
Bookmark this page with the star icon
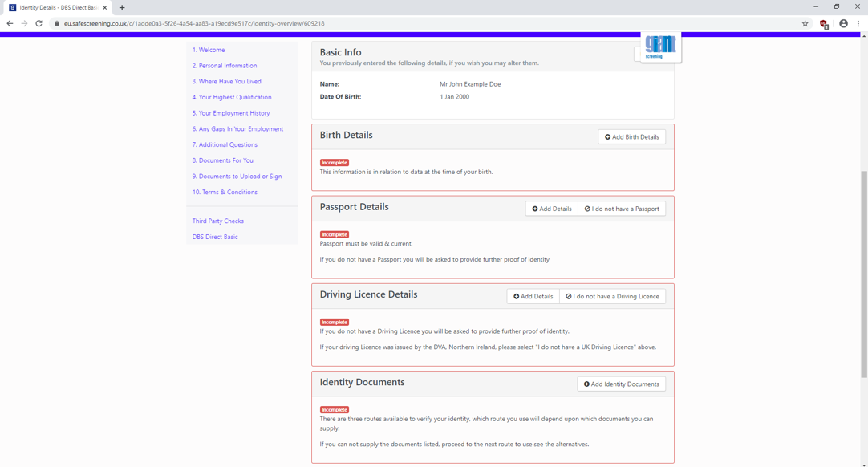(805, 24)
